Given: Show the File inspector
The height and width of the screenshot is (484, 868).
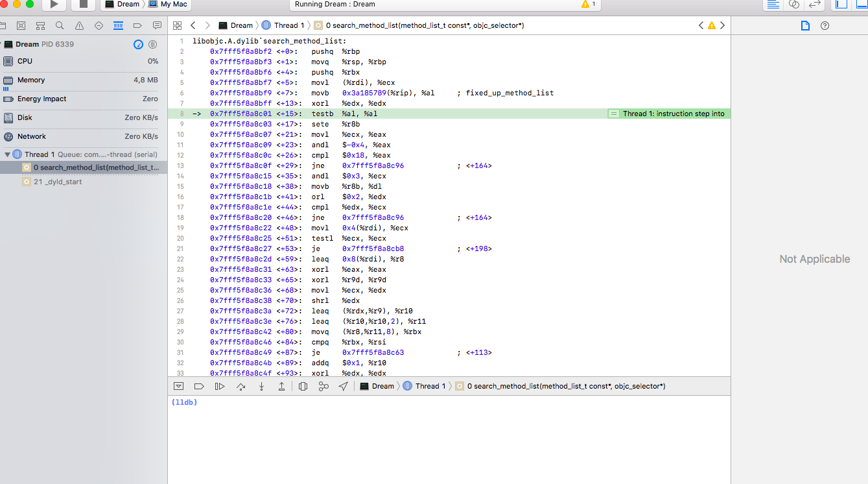Looking at the screenshot, I should (x=805, y=25).
